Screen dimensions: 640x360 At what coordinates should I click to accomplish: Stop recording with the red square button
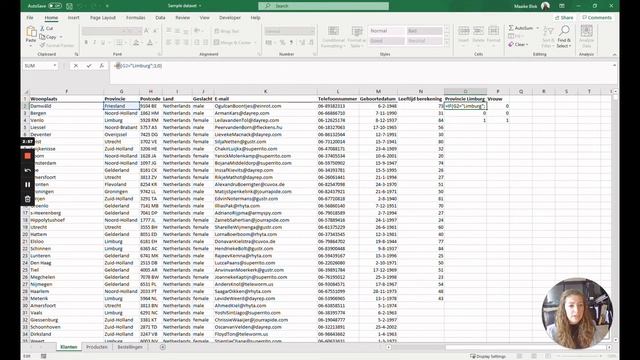(x=27, y=156)
